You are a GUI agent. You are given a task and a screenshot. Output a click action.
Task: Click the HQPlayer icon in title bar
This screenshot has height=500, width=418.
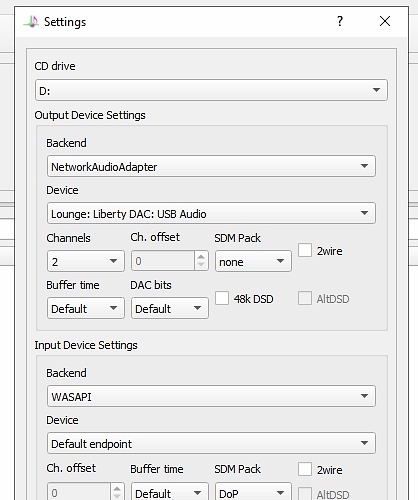(31, 22)
